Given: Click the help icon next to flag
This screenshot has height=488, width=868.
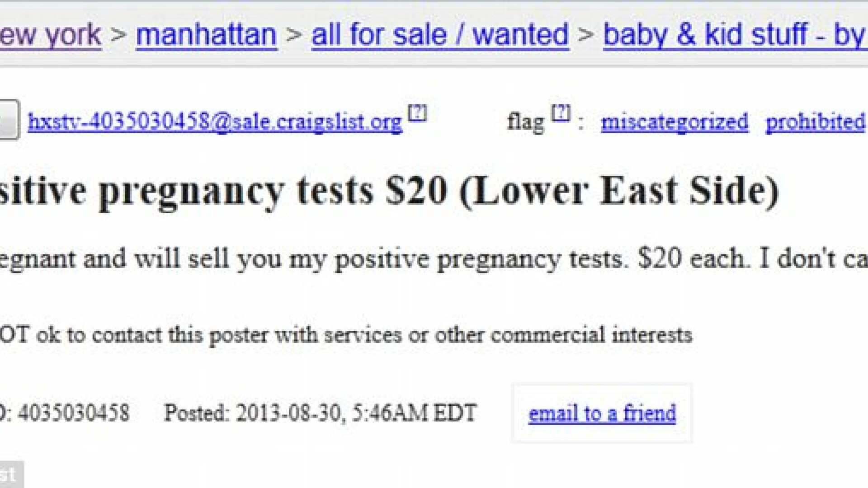Looking at the screenshot, I should (x=561, y=113).
